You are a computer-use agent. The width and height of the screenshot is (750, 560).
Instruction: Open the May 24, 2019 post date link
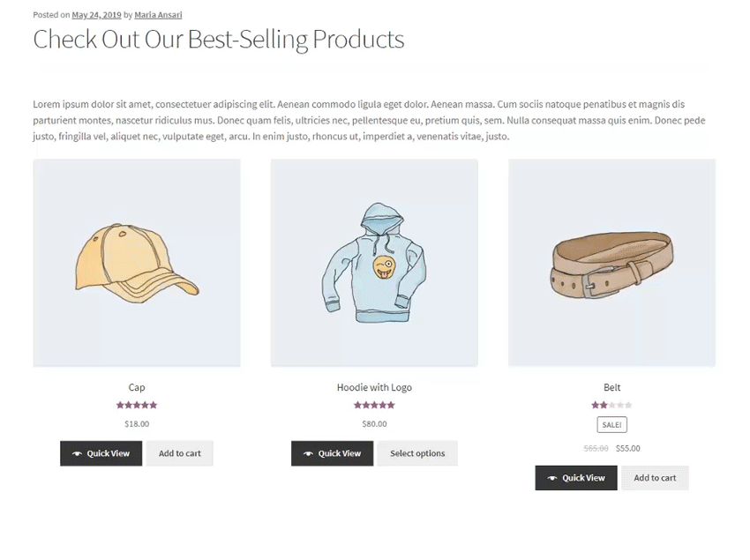tap(97, 15)
